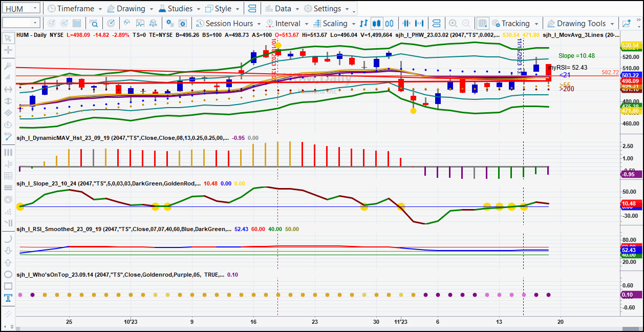Screen dimensions: 644x332
Task: Open the Interval dropdown
Action: point(287,24)
